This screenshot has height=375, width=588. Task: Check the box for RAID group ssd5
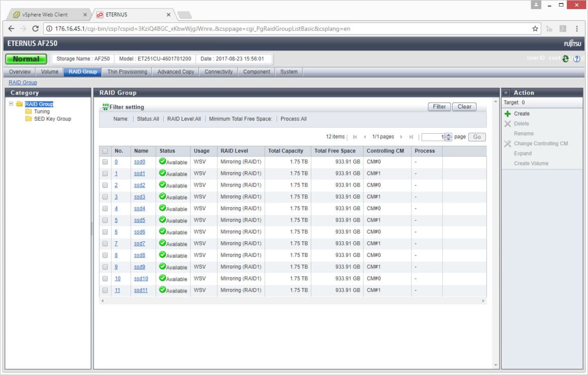105,220
